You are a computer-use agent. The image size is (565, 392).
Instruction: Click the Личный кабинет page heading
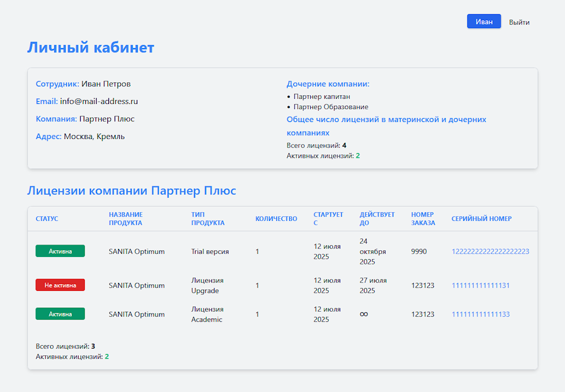[x=92, y=48]
